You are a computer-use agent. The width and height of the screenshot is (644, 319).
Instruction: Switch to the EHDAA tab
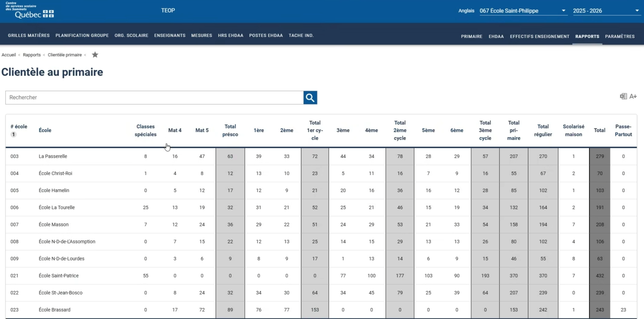pyautogui.click(x=496, y=36)
